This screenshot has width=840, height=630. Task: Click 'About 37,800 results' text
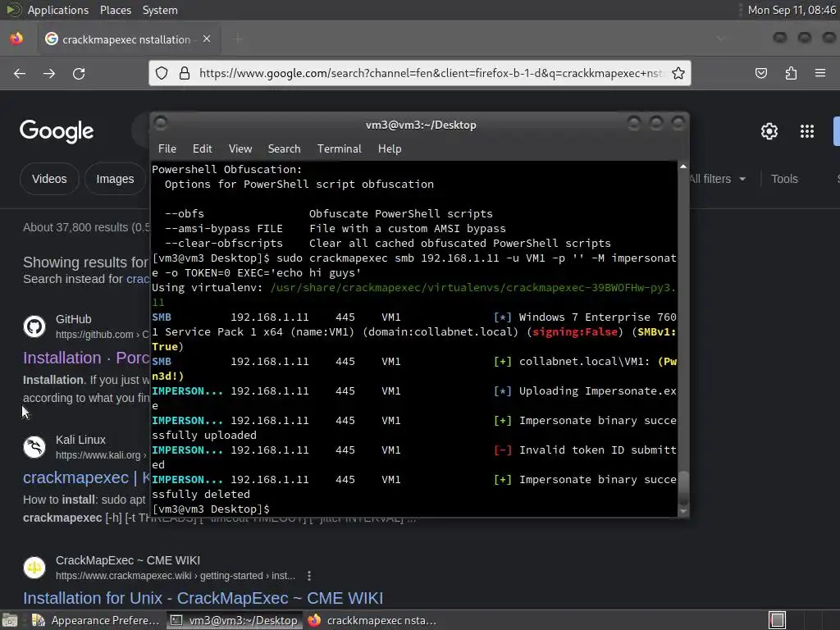tap(87, 227)
